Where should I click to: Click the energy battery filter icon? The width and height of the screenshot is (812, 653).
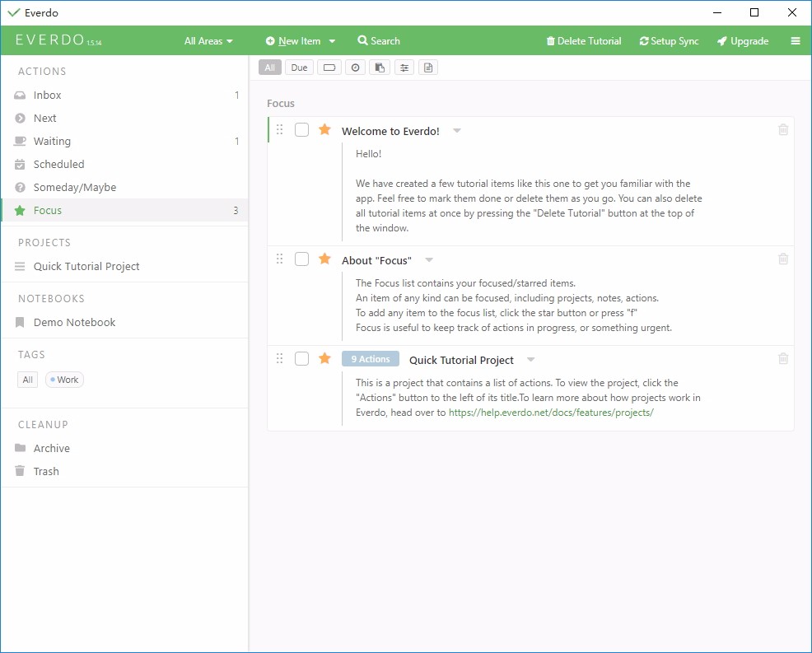[x=329, y=68]
